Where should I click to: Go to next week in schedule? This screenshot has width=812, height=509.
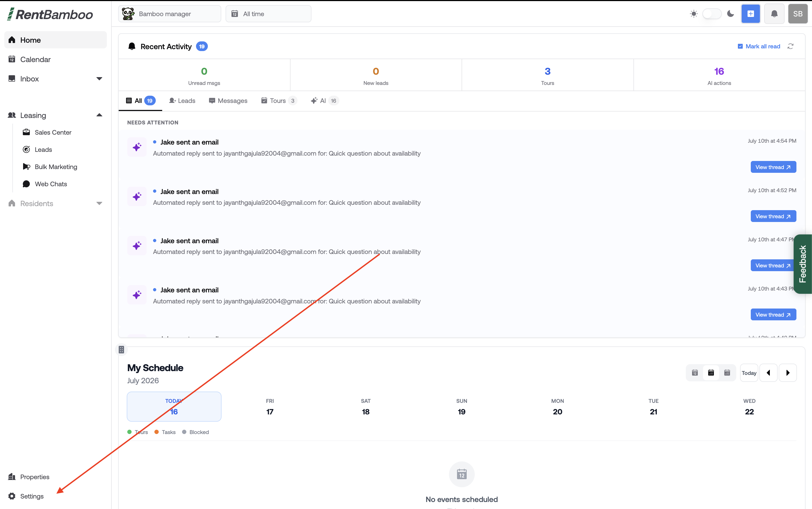788,373
